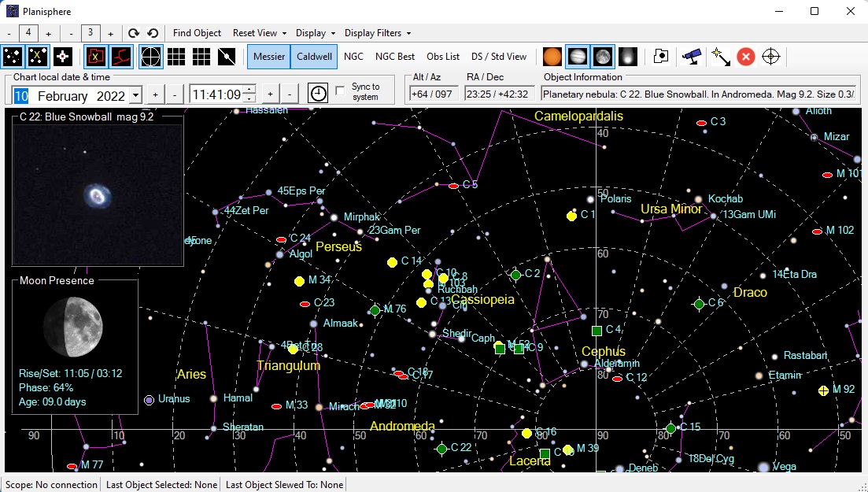The height and width of the screenshot is (492, 868).
Task: Expand the Reset View menu
Action: (259, 33)
